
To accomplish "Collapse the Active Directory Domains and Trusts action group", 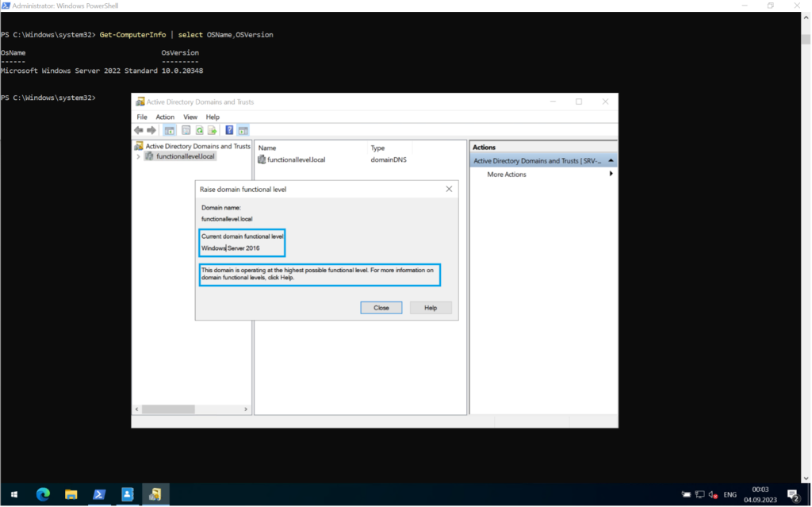I will point(610,159).
